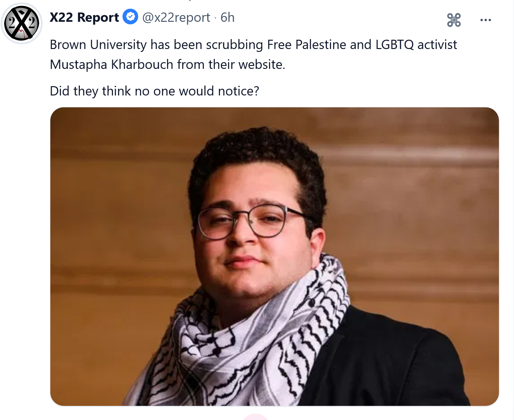Click the face with glasses in the photo

pos(253,224)
